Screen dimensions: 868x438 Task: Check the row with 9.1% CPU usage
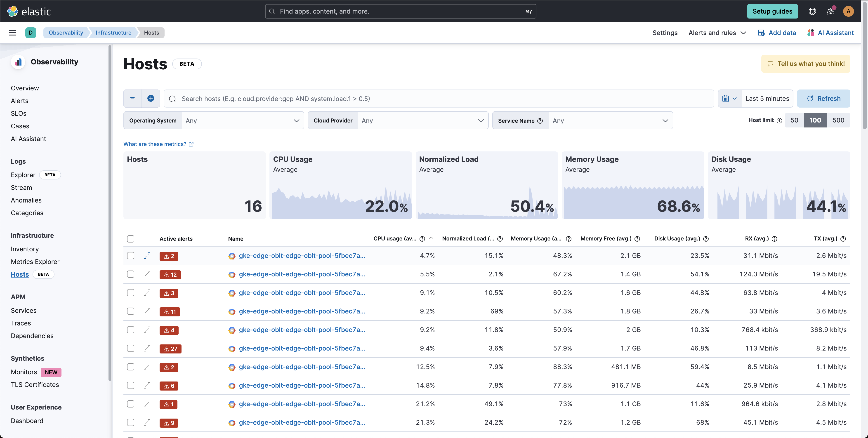[x=131, y=293]
